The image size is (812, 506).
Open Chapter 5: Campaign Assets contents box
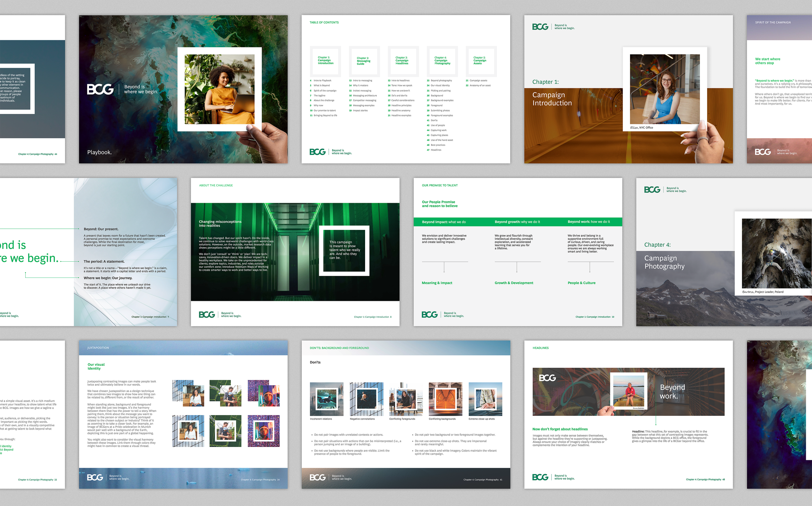coord(481,61)
